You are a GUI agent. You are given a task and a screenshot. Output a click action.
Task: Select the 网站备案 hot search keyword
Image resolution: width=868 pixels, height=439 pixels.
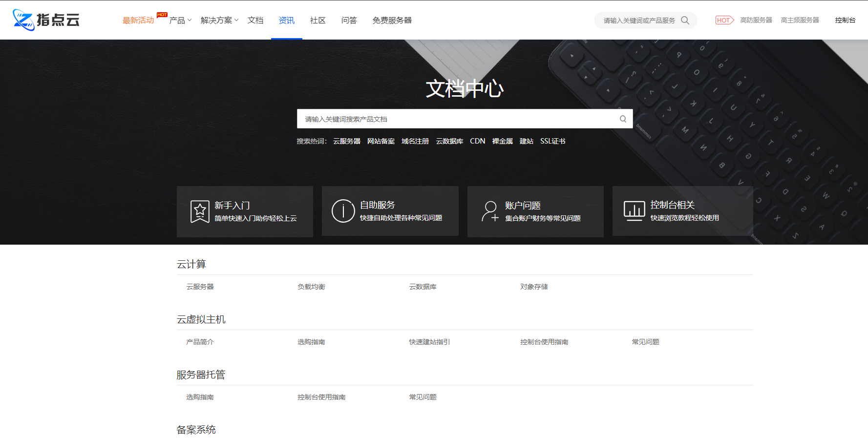pos(381,141)
